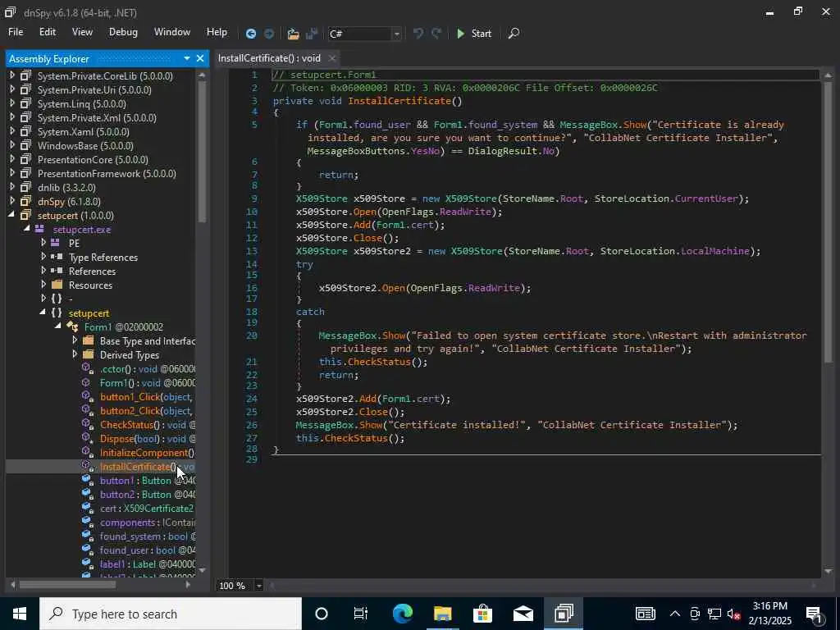This screenshot has width=840, height=630.
Task: Select the .cctor() static constructor
Action: [148, 369]
